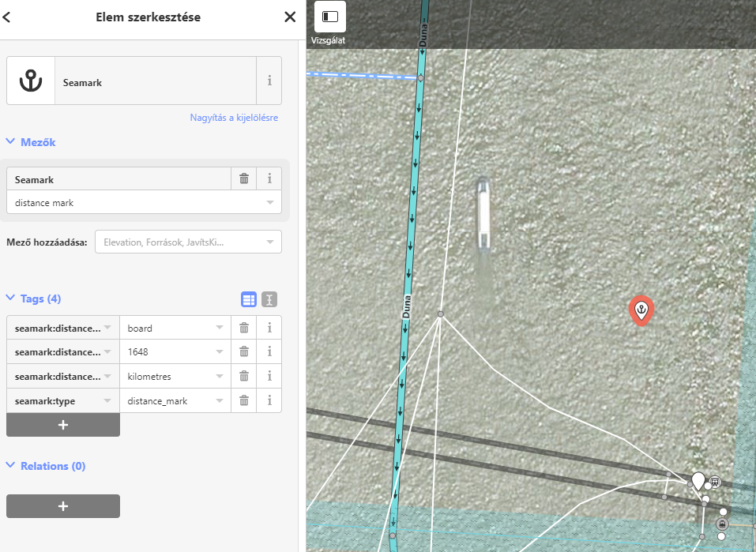This screenshot has width=756, height=552.
Task: Delete the seamark:type tag
Action: pyautogui.click(x=244, y=400)
